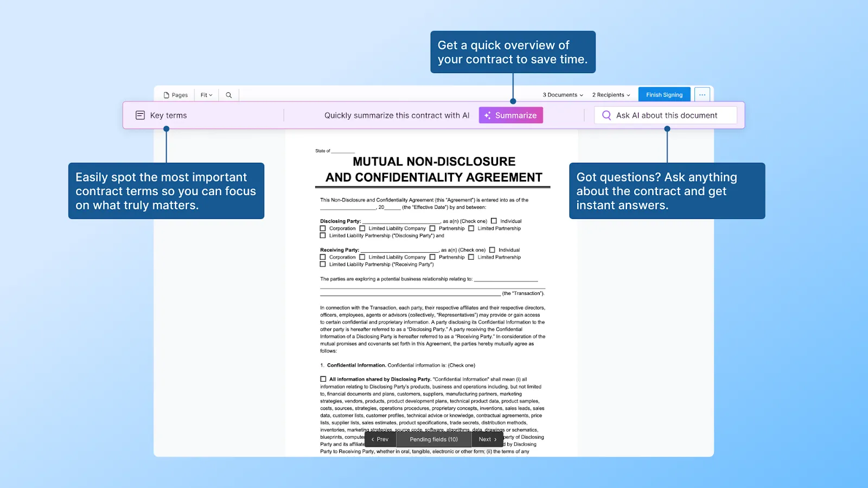868x488 pixels.
Task: Check All information shared by Disclosing Party
Action: [x=323, y=379]
